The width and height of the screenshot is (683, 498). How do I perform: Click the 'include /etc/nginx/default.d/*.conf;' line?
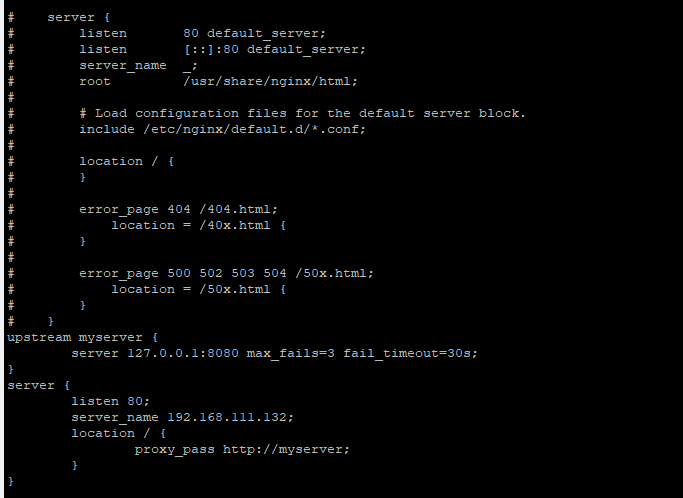[x=222, y=129]
